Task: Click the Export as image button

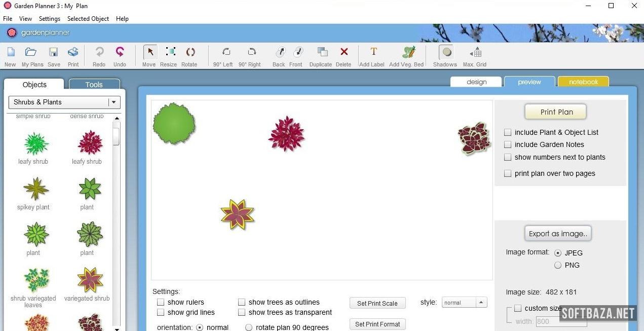Action: [x=558, y=234]
